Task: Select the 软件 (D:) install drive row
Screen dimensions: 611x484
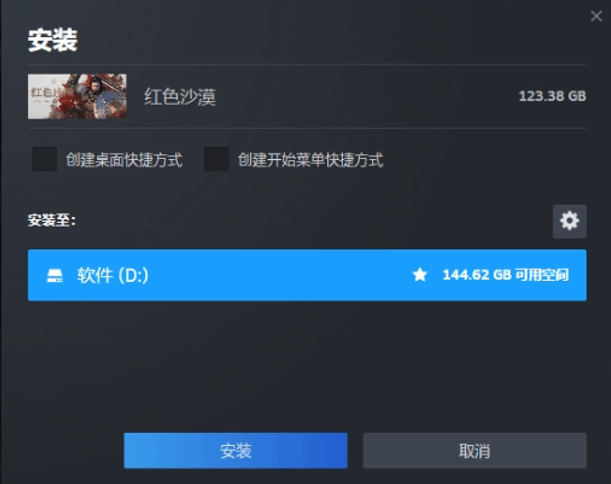Action: point(307,275)
